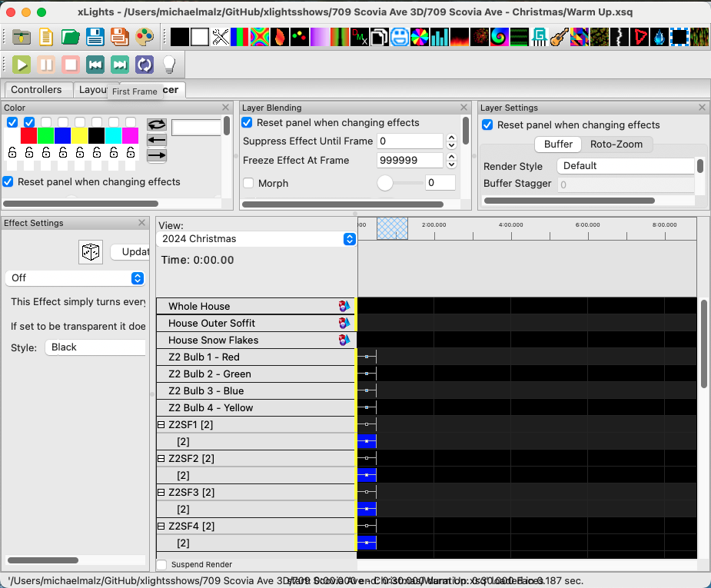Image resolution: width=711 pixels, height=588 pixels.
Task: Select the Candle effect icon
Action: [280, 37]
